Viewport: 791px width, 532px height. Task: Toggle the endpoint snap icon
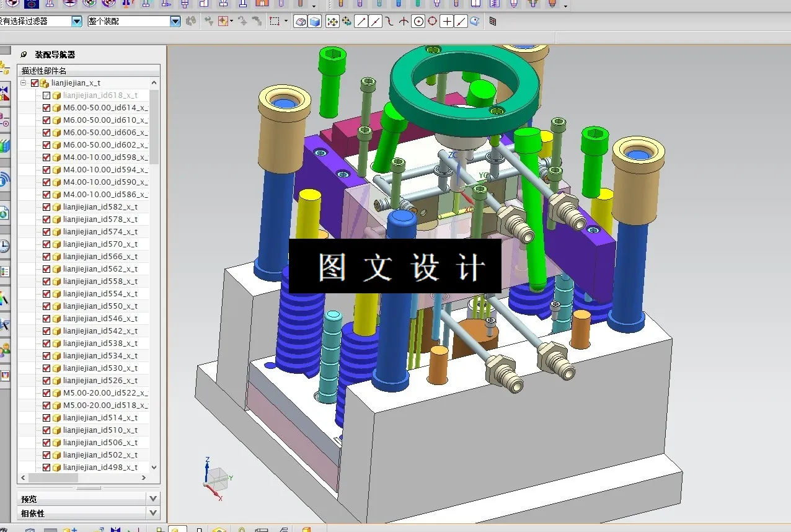click(361, 22)
